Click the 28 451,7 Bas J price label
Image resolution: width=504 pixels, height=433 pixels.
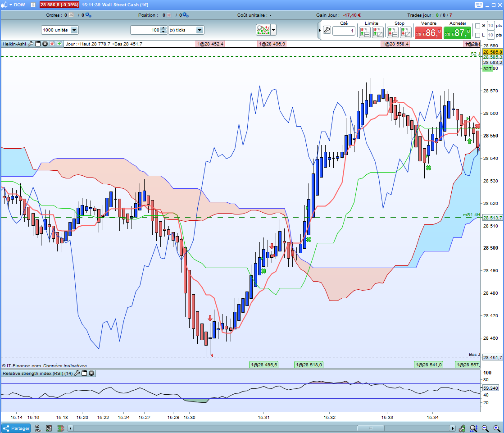click(492, 357)
